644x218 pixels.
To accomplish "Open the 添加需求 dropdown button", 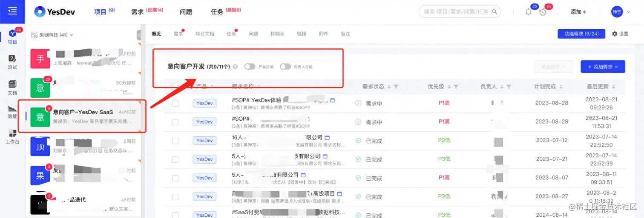I will click(603, 67).
